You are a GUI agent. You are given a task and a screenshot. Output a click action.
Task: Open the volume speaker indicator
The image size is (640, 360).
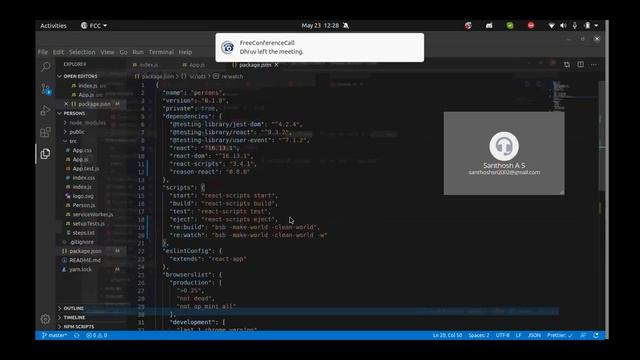[563, 26]
